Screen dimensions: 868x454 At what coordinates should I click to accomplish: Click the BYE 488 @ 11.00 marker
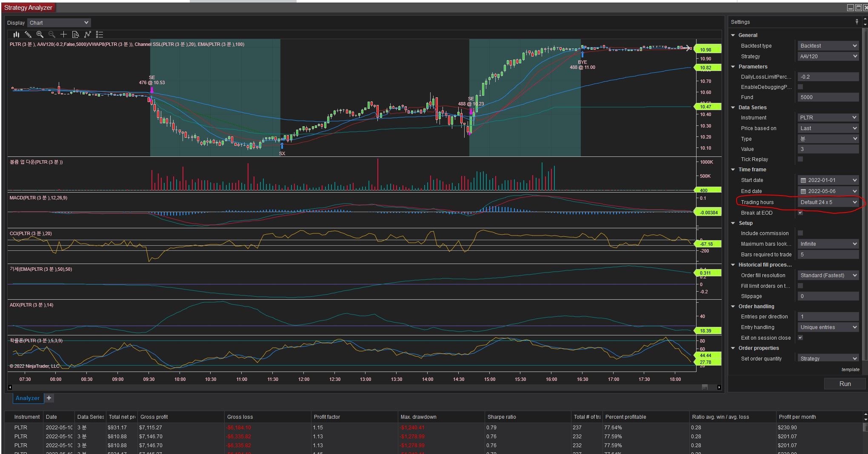click(x=582, y=60)
